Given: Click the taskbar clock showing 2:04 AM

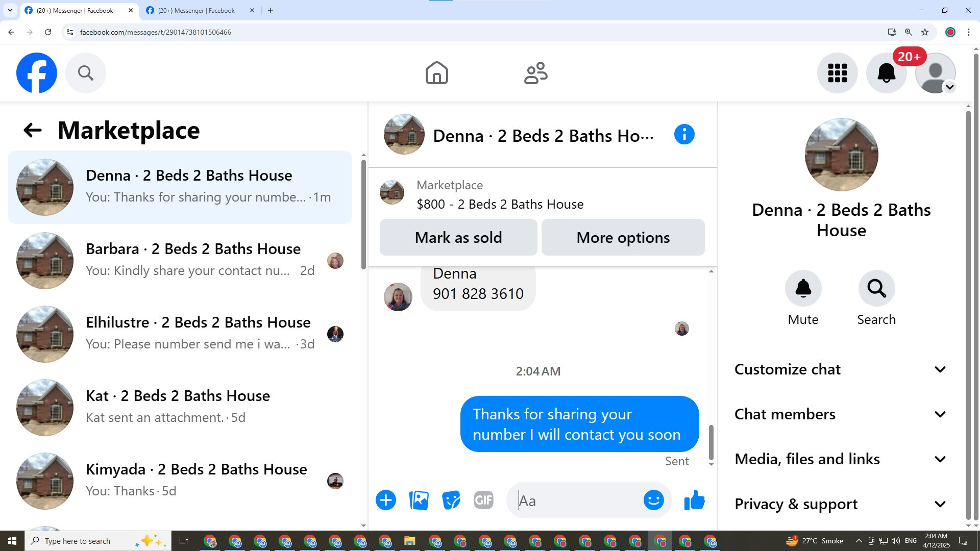Looking at the screenshot, I should pyautogui.click(x=936, y=541).
